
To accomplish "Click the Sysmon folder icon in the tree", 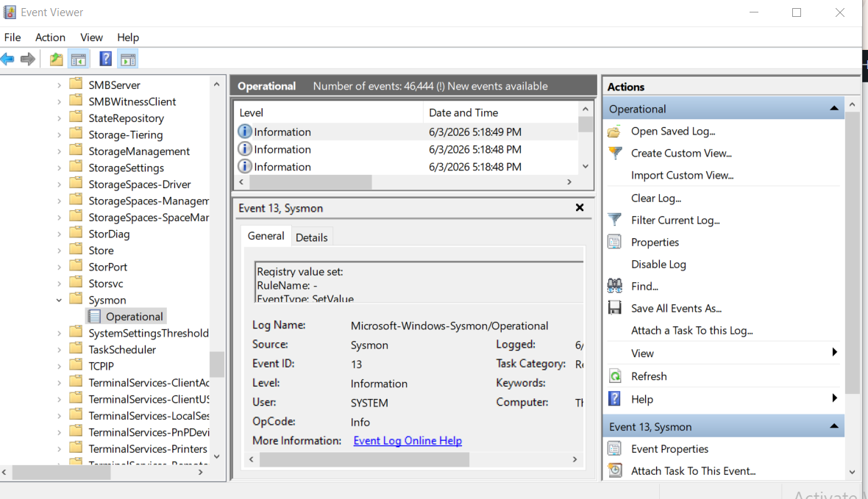I will pos(76,299).
